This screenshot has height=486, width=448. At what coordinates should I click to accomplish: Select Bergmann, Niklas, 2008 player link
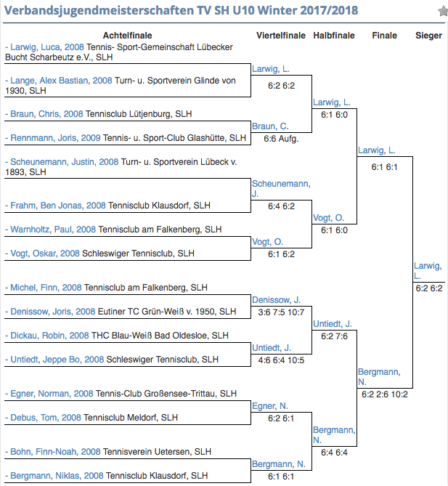[x=57, y=476]
